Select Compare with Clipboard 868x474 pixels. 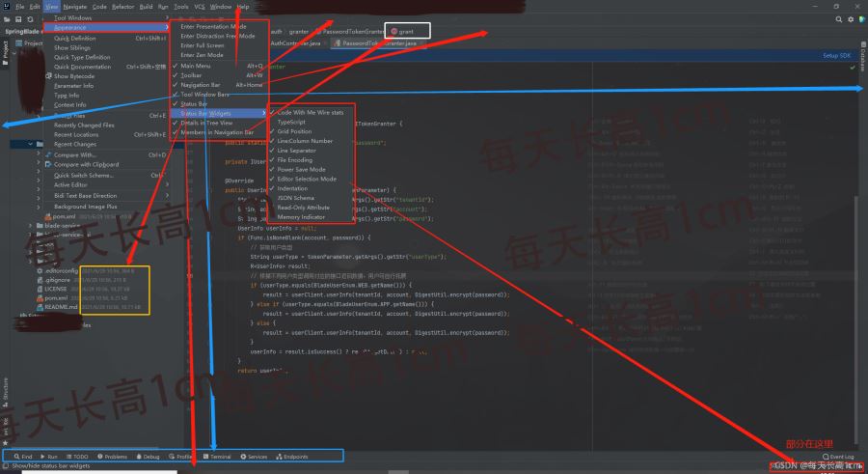click(86, 164)
